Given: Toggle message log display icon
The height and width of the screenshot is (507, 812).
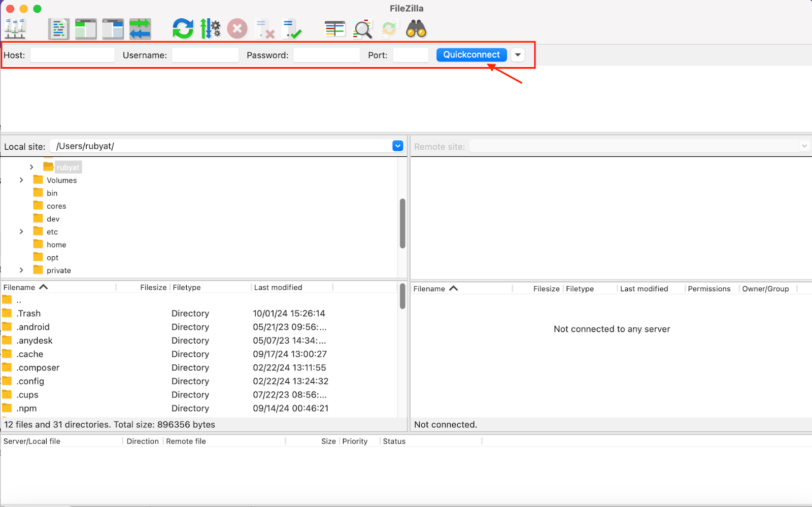Looking at the screenshot, I should pyautogui.click(x=59, y=29).
